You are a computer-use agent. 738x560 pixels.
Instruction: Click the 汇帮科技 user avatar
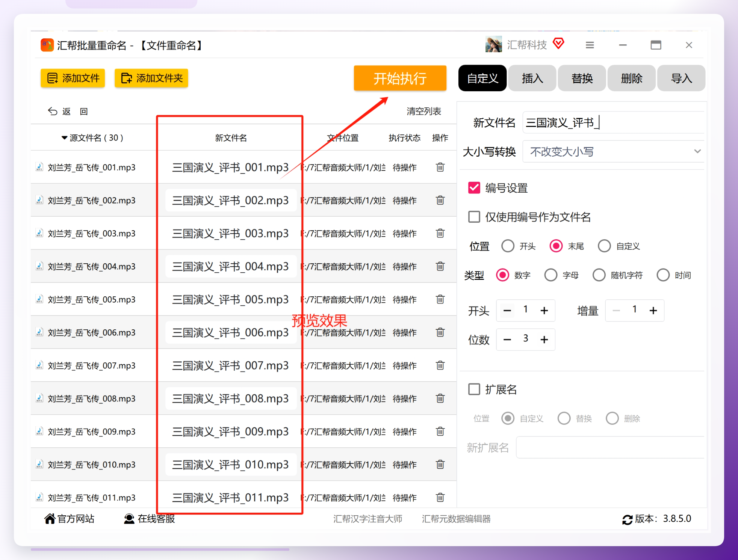(493, 44)
